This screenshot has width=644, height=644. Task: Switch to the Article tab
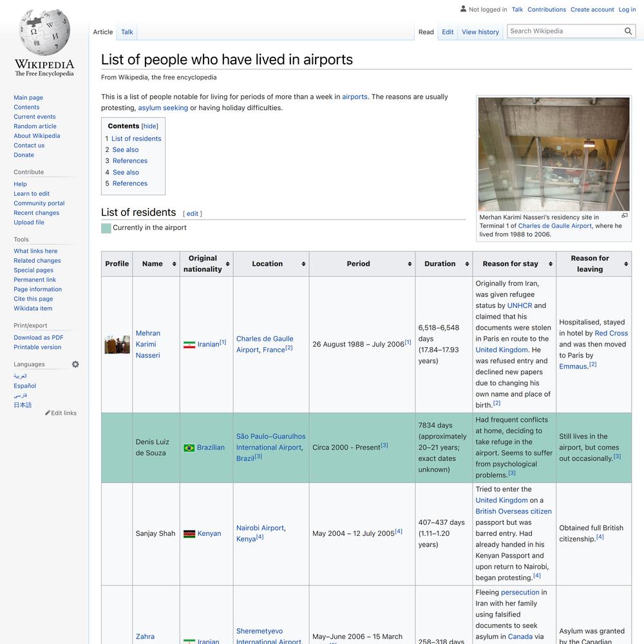point(102,32)
